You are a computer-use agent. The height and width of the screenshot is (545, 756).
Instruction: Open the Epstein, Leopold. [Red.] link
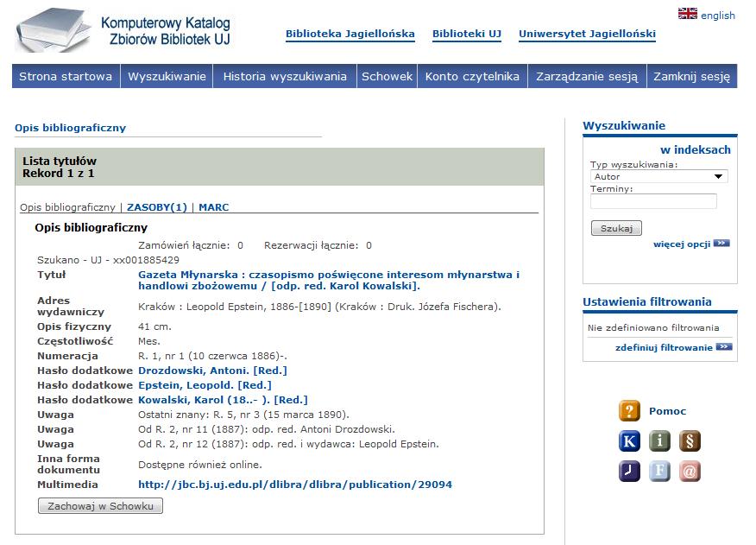tap(205, 385)
